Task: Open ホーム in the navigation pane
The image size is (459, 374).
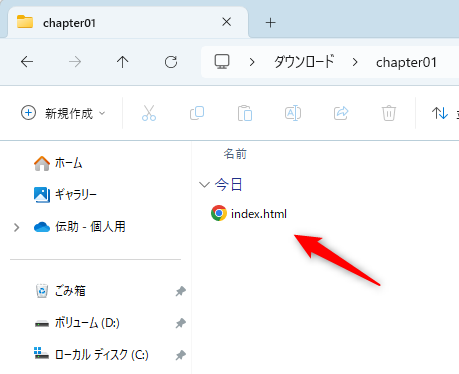Action: click(x=58, y=163)
